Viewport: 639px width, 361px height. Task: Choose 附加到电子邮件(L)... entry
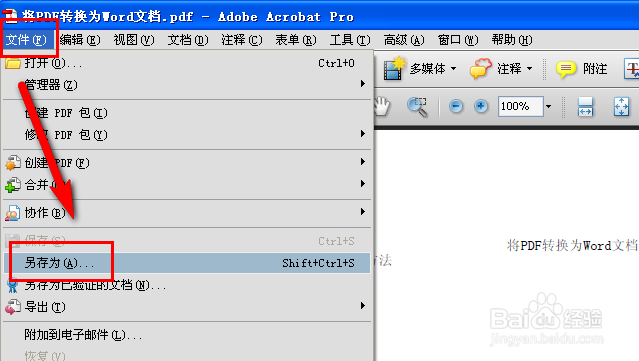(x=187, y=335)
